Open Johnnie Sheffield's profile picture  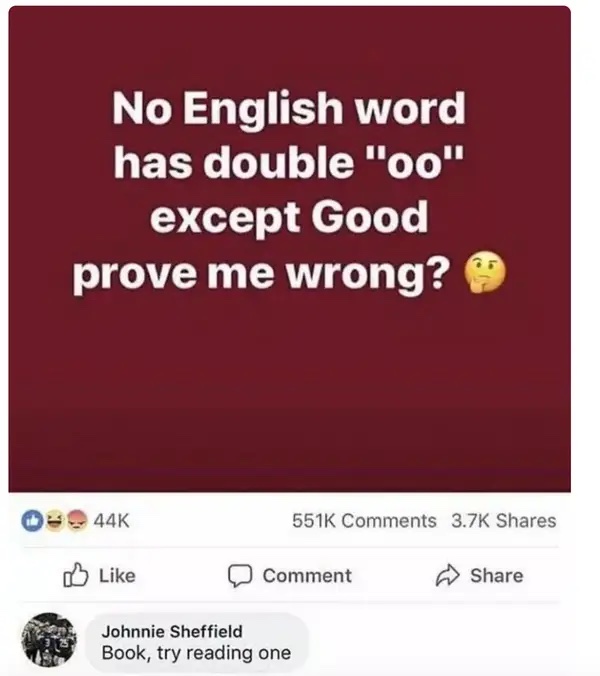[x=49, y=640]
